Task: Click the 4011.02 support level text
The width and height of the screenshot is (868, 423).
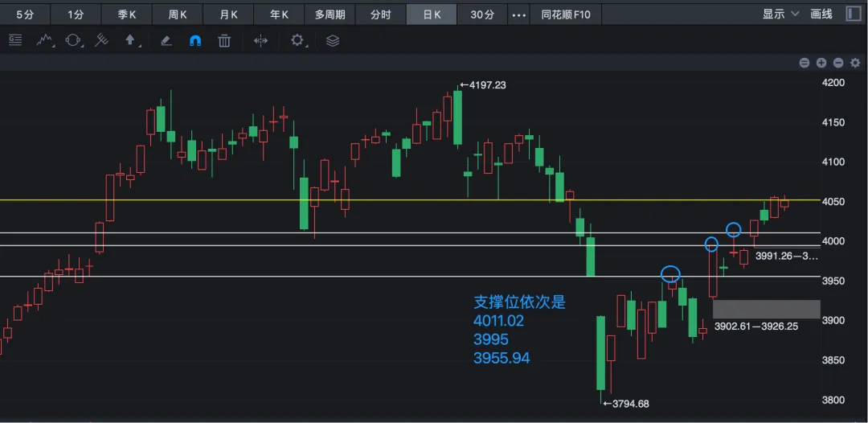Action: pos(499,321)
